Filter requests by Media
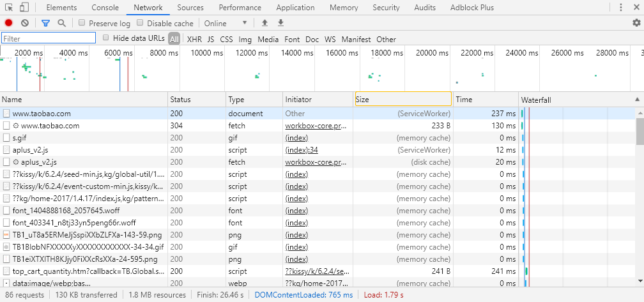Screen dimensions: 644x302 tap(268, 40)
